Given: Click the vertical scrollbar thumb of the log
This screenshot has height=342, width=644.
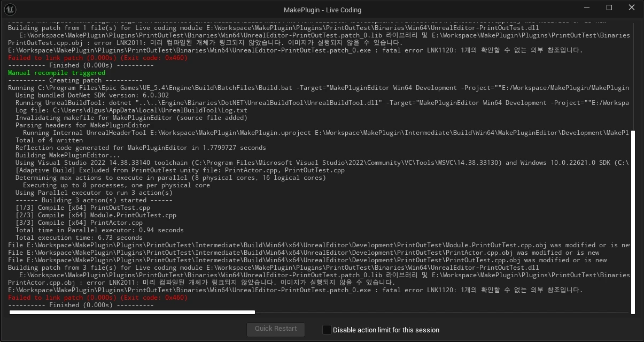Looking at the screenshot, I should click(633, 222).
